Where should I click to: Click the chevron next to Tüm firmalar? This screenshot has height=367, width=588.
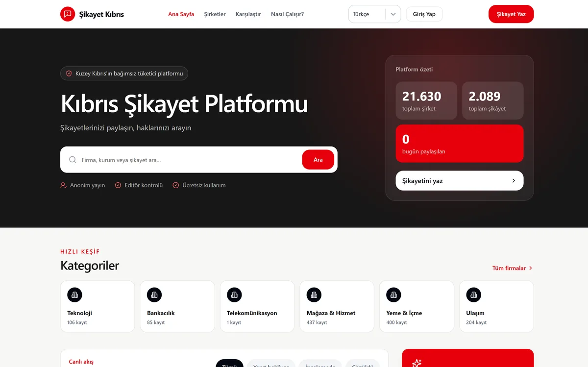(531, 268)
